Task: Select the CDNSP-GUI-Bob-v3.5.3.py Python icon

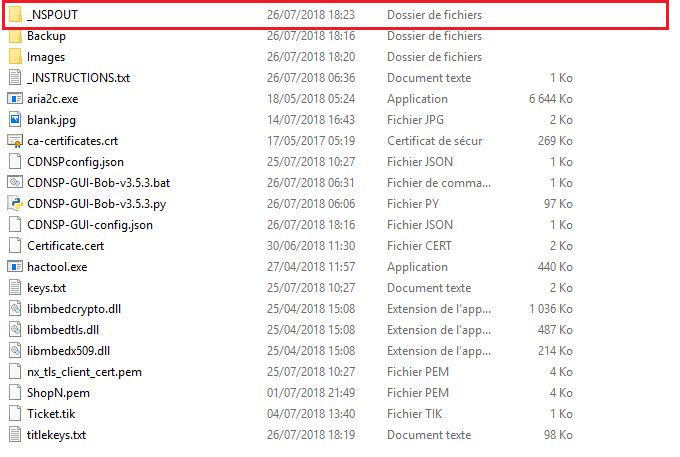Action: coord(15,204)
